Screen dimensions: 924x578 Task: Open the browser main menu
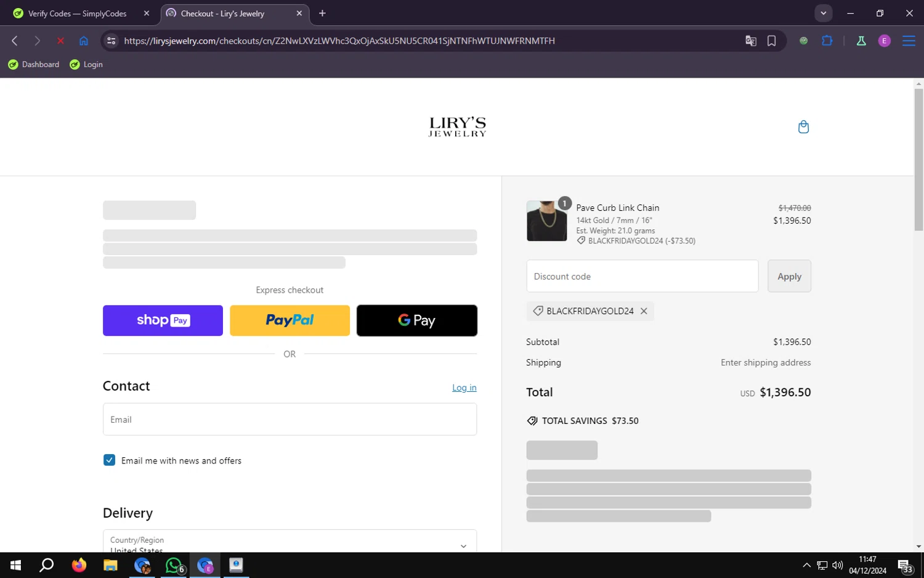coord(909,41)
